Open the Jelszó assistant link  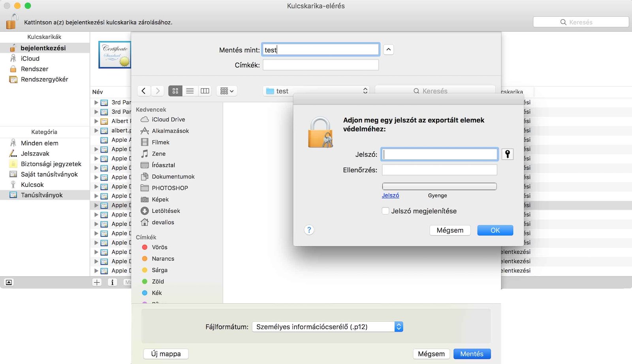point(390,195)
